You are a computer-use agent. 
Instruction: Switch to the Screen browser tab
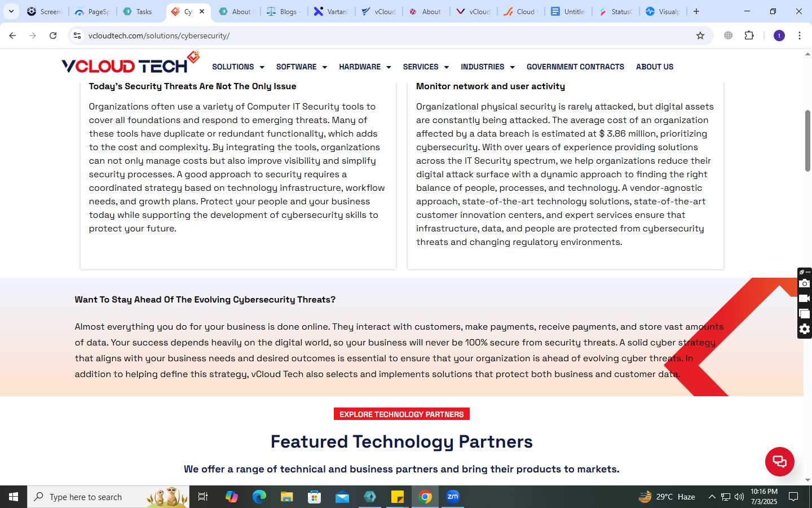(x=45, y=11)
